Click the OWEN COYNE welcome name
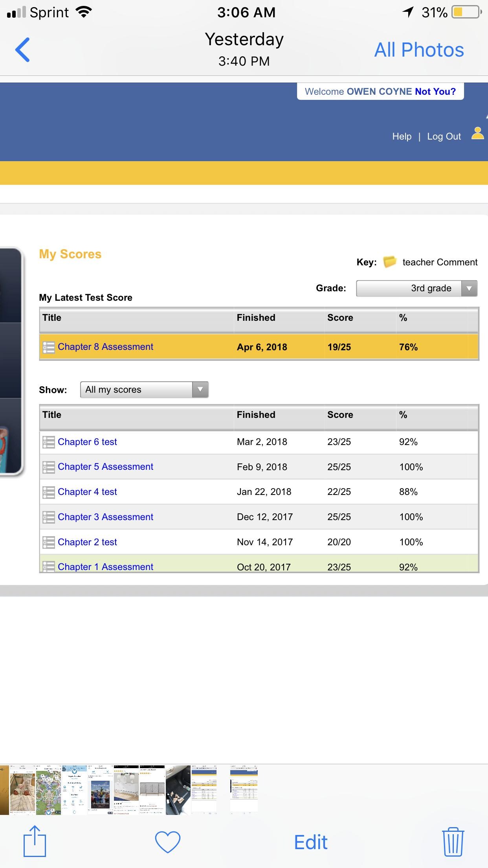Screen dimensions: 488x868 (x=379, y=92)
